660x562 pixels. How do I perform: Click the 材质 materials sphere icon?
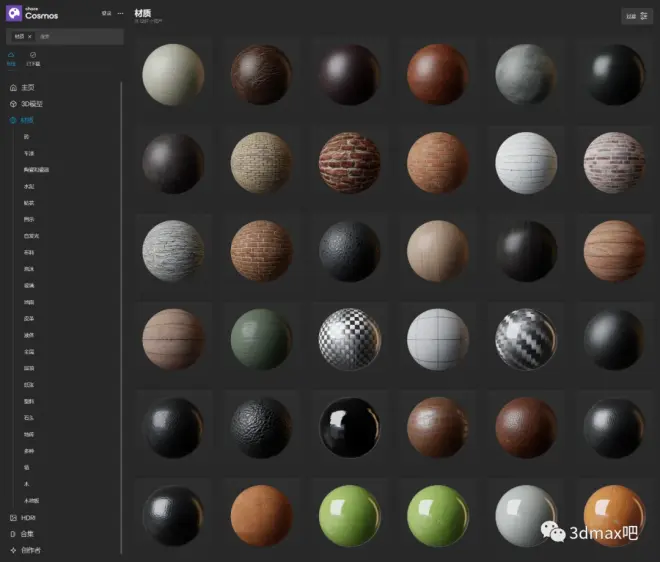point(13,120)
